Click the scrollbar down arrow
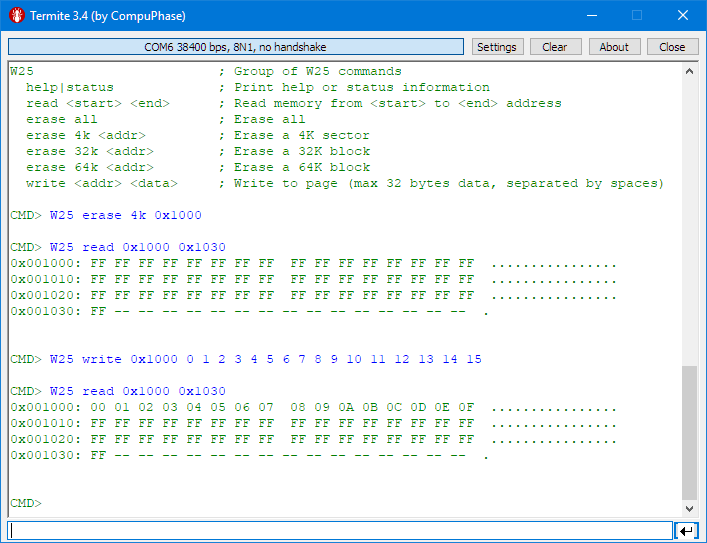The height and width of the screenshot is (543, 707). click(689, 507)
